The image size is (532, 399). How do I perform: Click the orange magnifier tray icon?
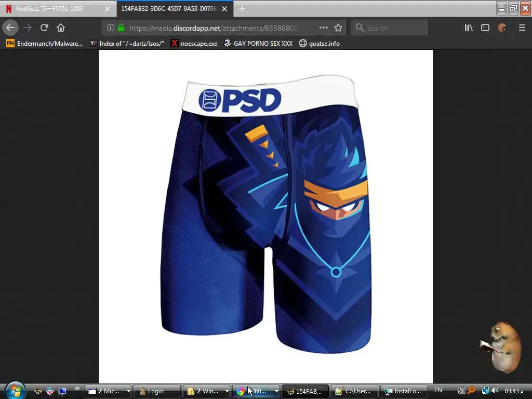click(471, 391)
